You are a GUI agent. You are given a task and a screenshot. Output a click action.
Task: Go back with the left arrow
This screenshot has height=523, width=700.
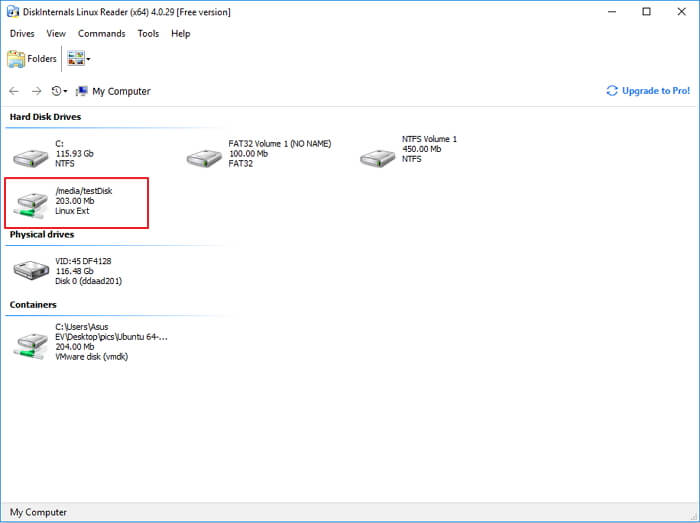click(x=14, y=91)
